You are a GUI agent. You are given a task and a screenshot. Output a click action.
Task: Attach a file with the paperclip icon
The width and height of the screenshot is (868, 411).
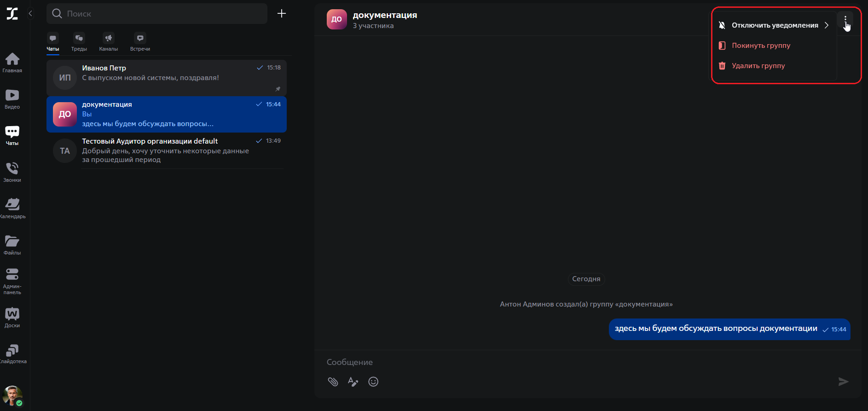[333, 382]
